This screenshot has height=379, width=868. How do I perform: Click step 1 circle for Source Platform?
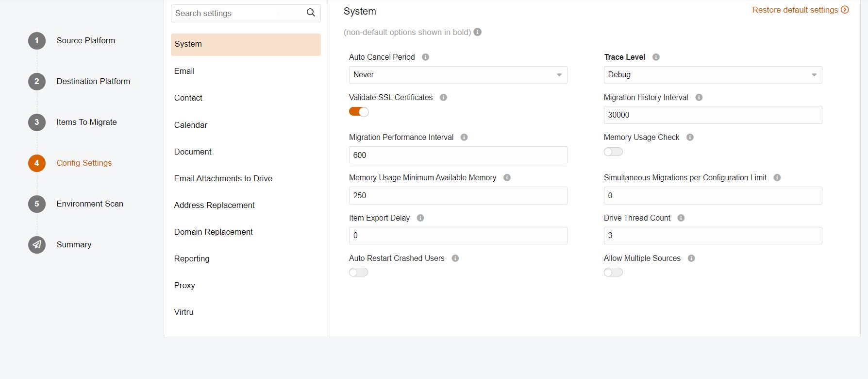pyautogui.click(x=37, y=41)
